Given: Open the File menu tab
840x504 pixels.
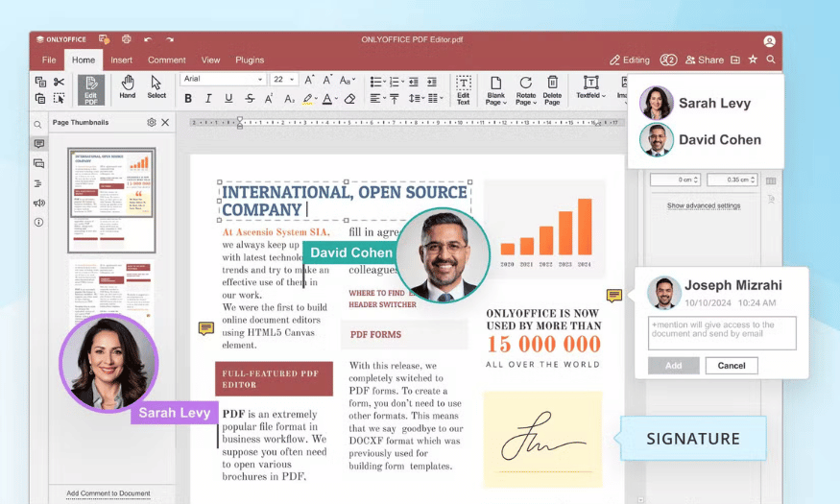Looking at the screenshot, I should [x=49, y=60].
